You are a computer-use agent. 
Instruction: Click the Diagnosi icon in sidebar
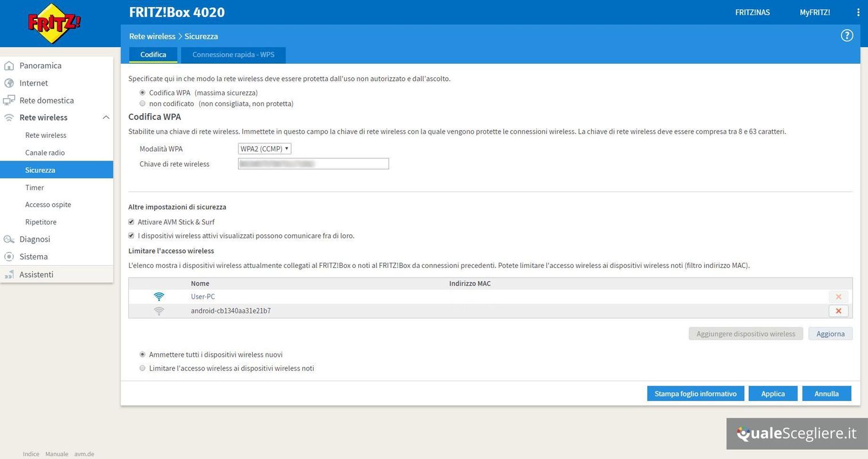point(9,239)
